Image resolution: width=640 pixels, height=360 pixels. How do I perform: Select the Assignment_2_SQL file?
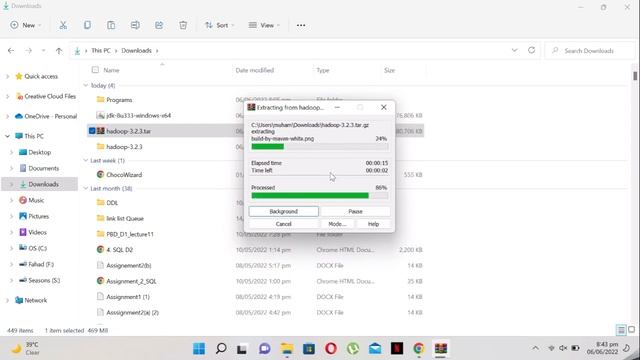(x=131, y=281)
